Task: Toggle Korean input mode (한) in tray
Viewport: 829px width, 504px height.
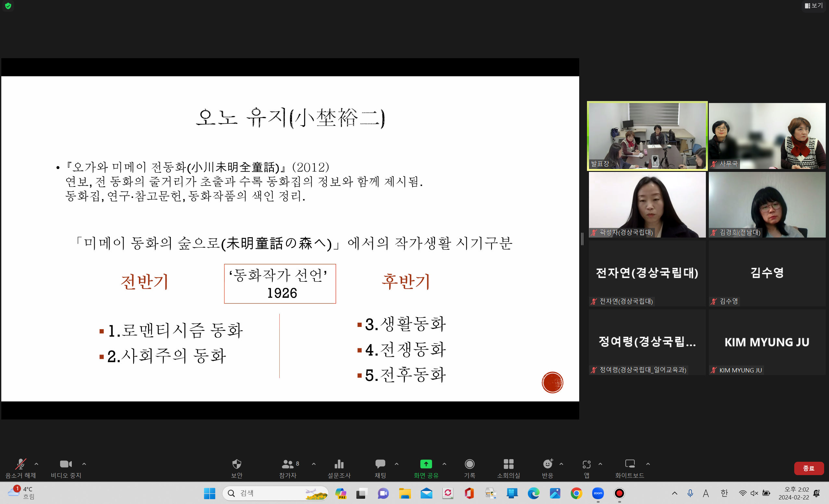Action: coord(724,493)
